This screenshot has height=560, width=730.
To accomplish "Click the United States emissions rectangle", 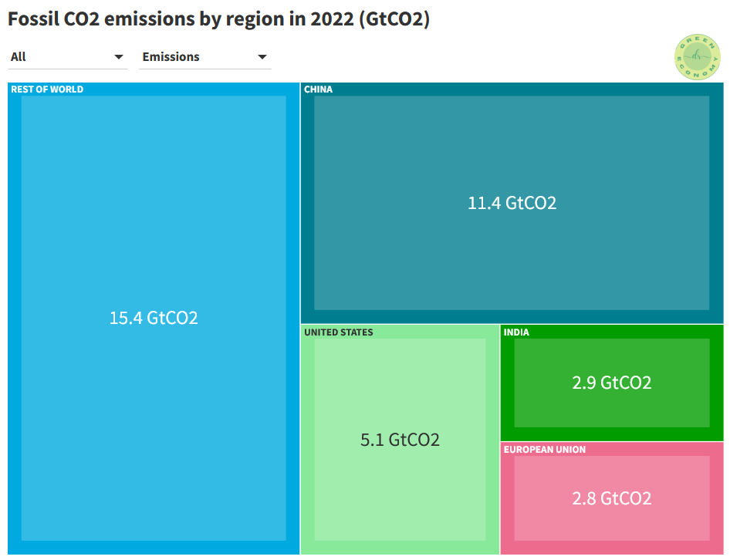I will [400, 439].
